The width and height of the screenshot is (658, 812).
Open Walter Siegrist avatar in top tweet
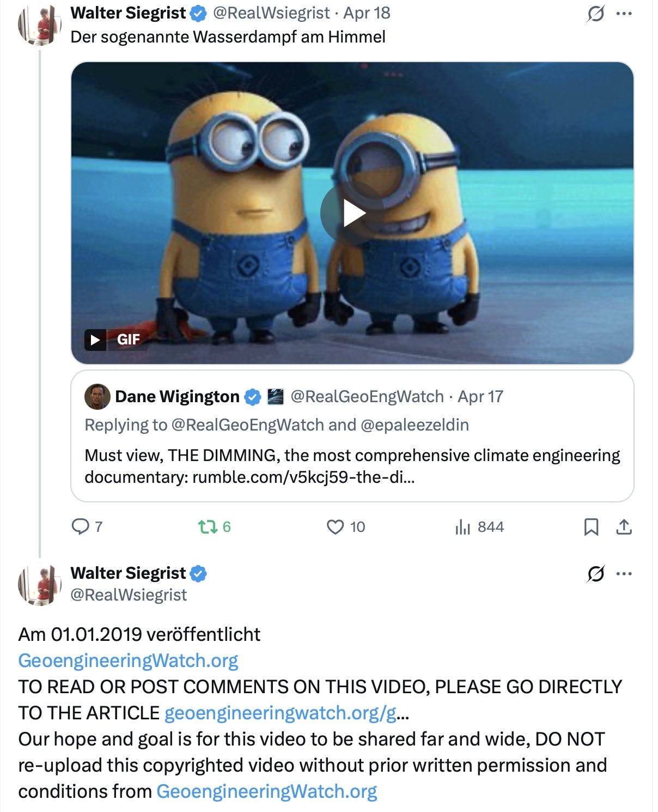tap(39, 25)
